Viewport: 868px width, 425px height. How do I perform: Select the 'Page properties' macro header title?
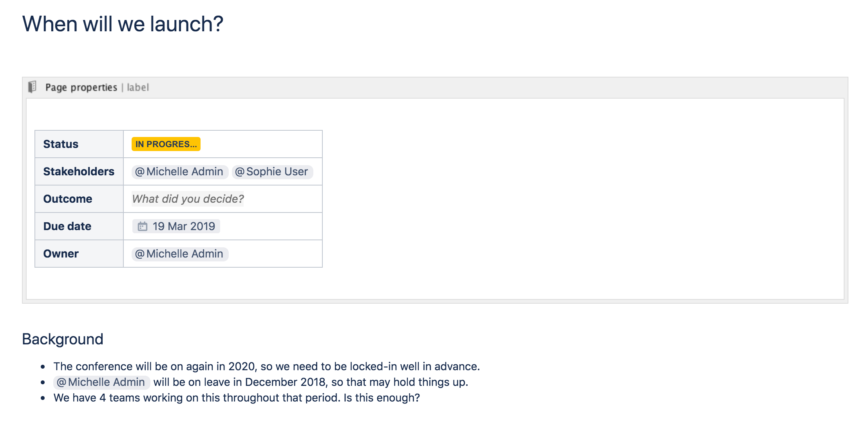(81, 87)
